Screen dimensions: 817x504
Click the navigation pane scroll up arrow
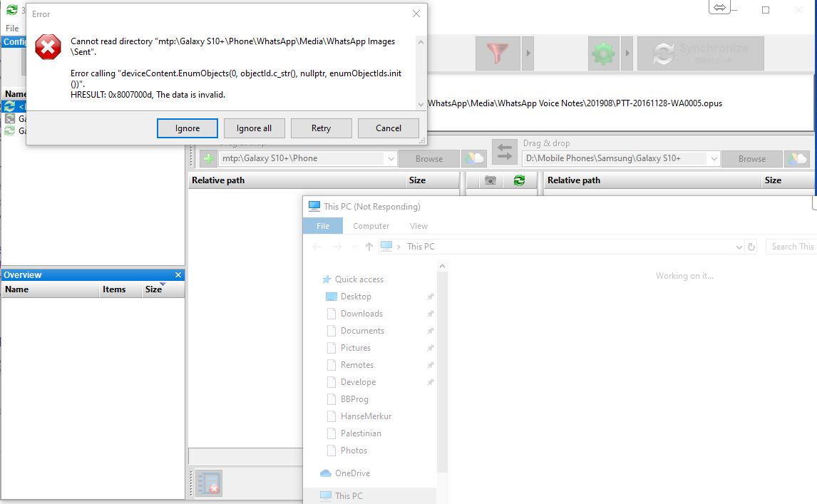click(442, 267)
